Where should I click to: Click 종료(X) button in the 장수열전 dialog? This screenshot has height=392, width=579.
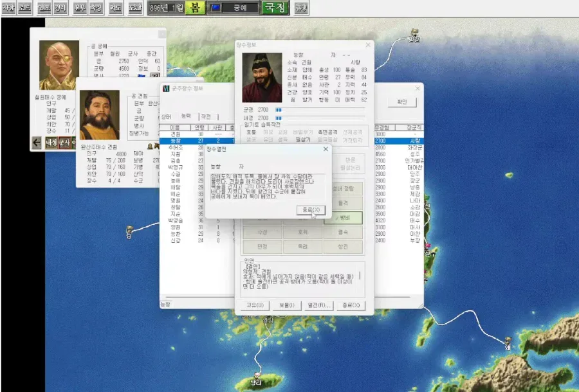[311, 210]
